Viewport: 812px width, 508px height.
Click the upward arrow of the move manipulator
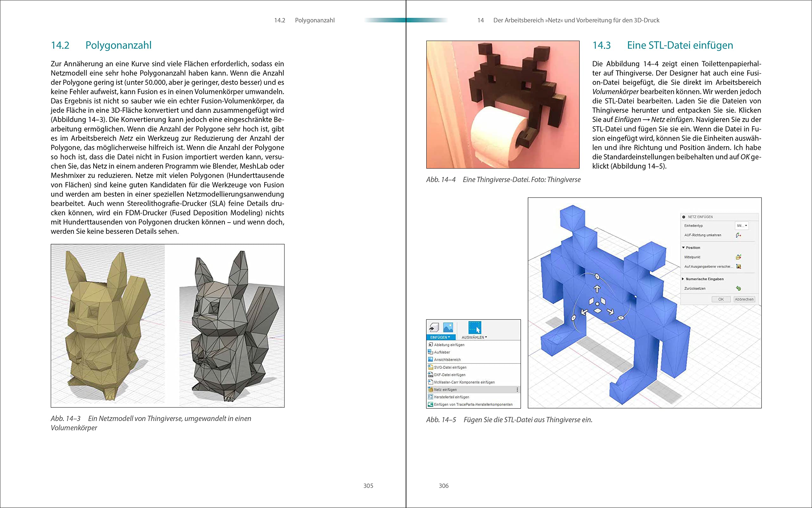point(597,289)
